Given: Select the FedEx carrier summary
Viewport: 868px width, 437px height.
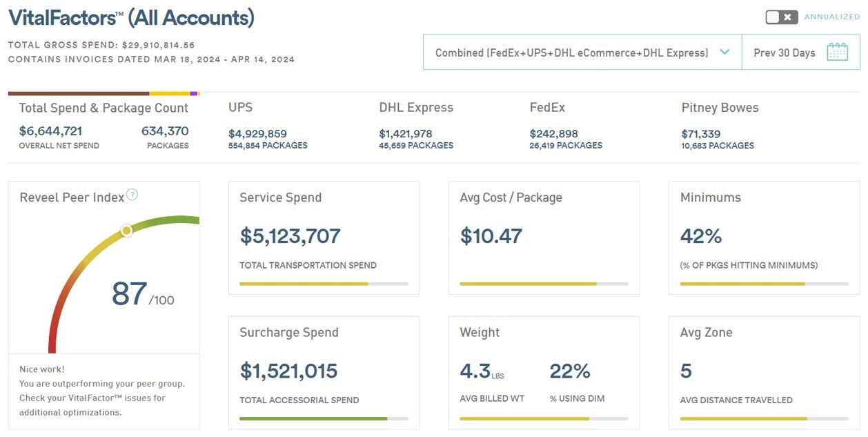Looking at the screenshot, I should 566,126.
